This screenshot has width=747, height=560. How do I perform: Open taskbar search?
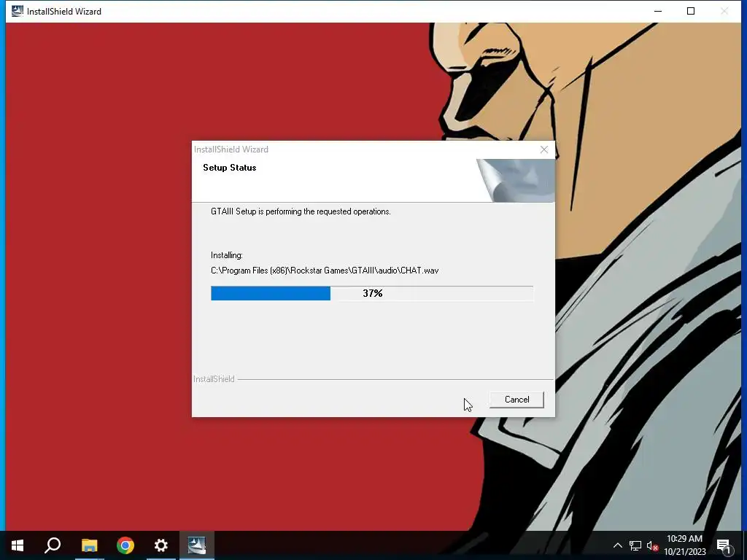[x=53, y=545]
